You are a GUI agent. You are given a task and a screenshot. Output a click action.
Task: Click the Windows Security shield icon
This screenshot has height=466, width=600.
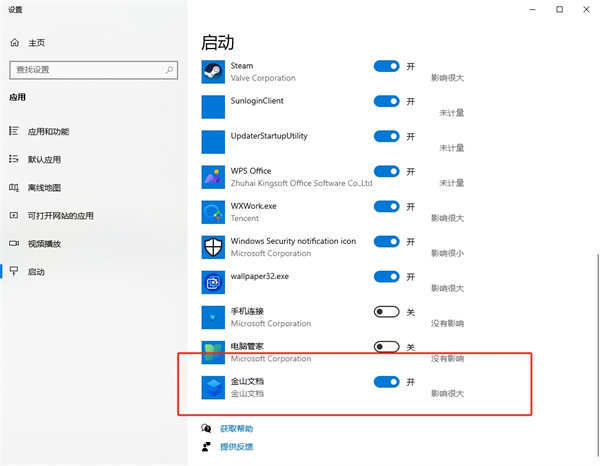click(x=214, y=247)
